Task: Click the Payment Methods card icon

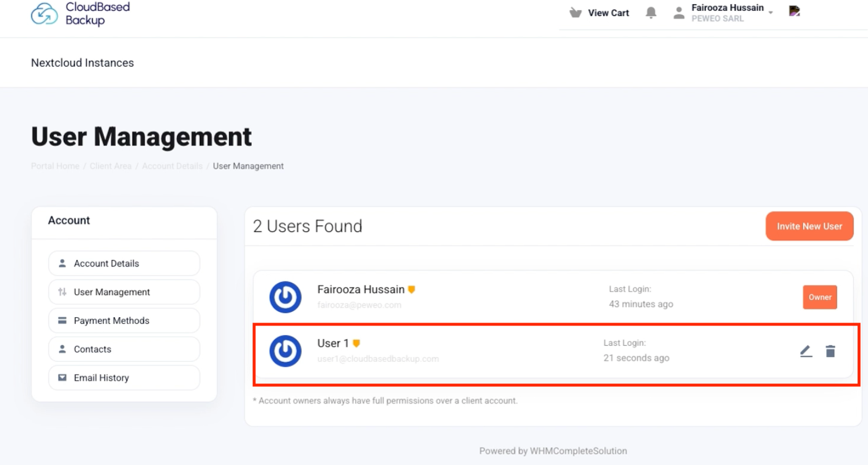Action: pos(61,320)
